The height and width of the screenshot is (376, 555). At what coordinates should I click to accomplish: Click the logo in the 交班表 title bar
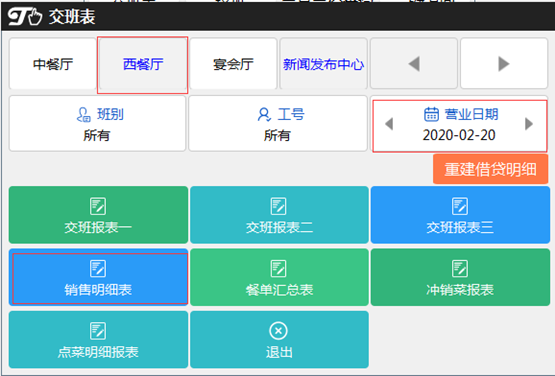coord(25,16)
